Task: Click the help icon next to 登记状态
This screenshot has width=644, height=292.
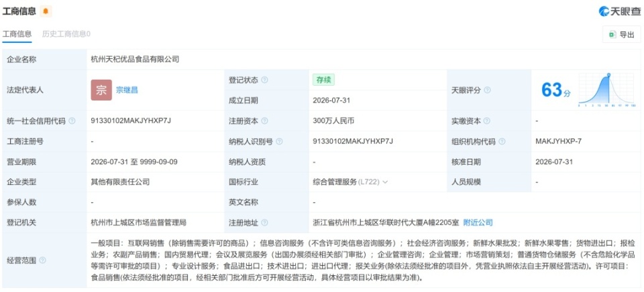Action: (264, 80)
